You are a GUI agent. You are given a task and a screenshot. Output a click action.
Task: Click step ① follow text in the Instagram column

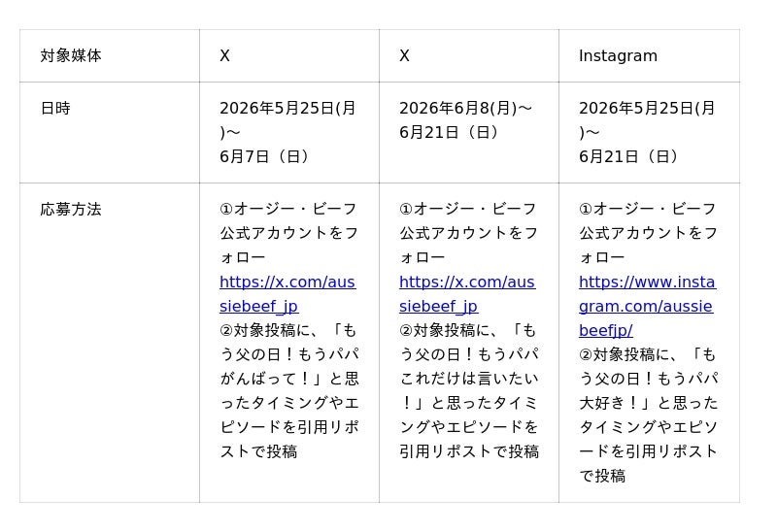coord(648,233)
